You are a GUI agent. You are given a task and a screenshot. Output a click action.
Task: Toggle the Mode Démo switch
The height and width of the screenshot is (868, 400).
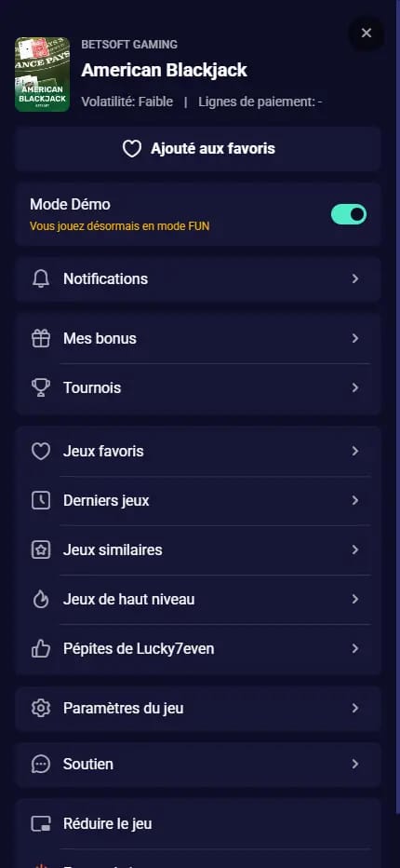pyautogui.click(x=349, y=214)
